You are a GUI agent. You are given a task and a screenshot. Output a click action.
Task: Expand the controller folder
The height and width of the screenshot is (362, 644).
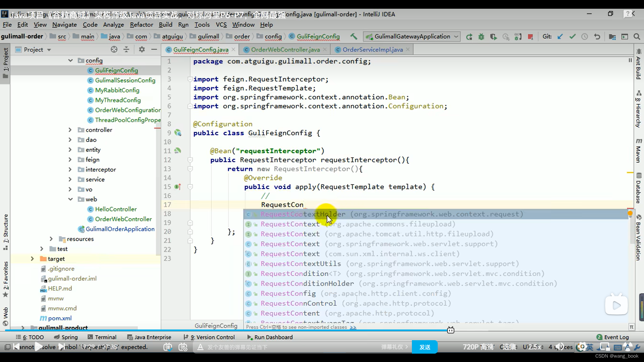click(70, 130)
